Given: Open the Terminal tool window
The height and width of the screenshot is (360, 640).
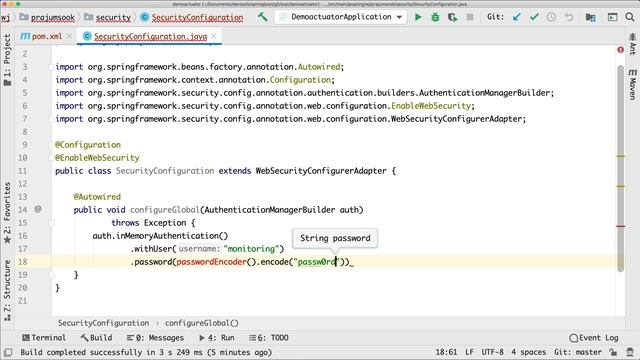Looking at the screenshot, I should 44,338.
